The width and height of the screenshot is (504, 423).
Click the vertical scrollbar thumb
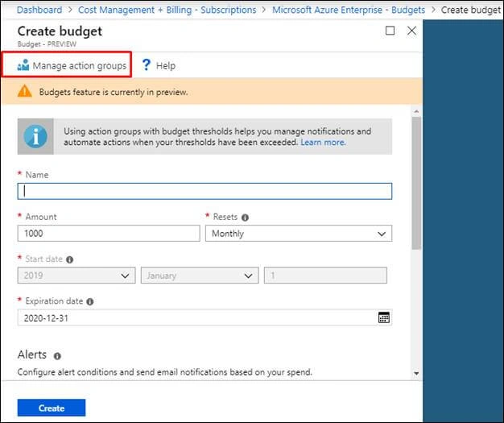pyautogui.click(x=416, y=183)
